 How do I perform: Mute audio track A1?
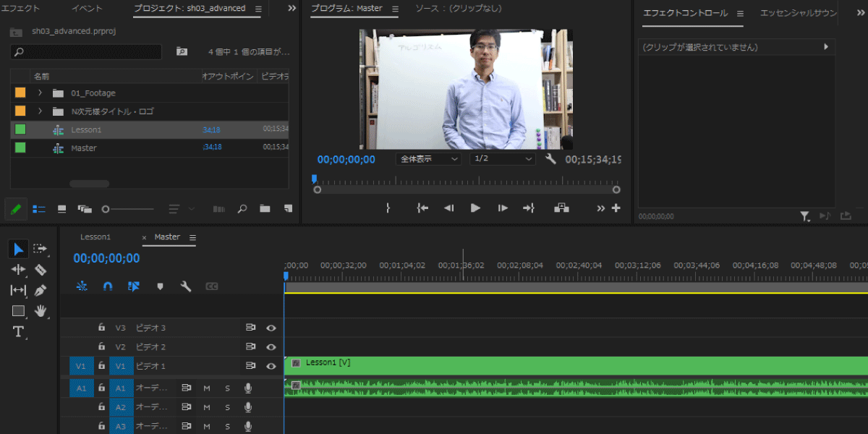pos(207,388)
